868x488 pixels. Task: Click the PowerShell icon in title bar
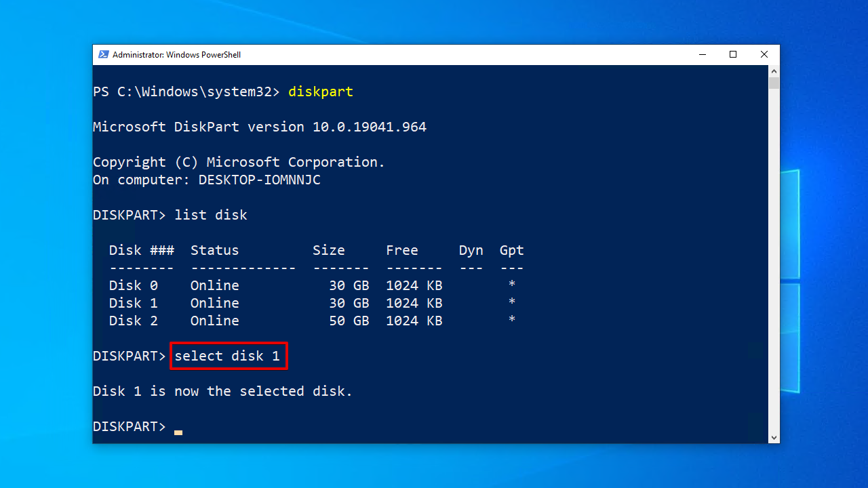(103, 55)
